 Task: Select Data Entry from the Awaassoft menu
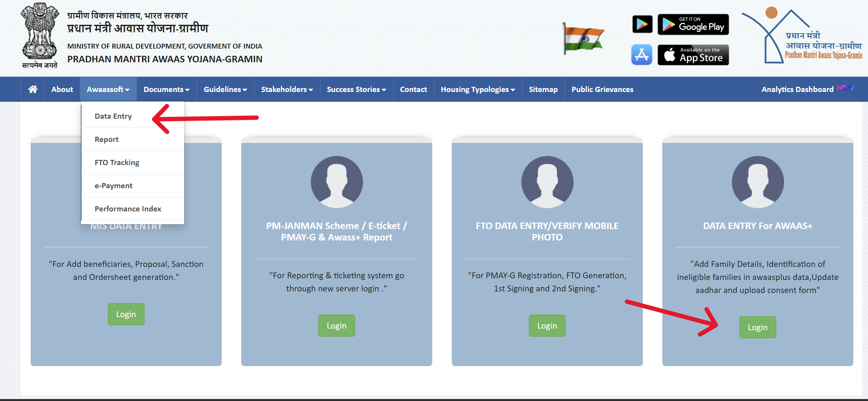113,116
